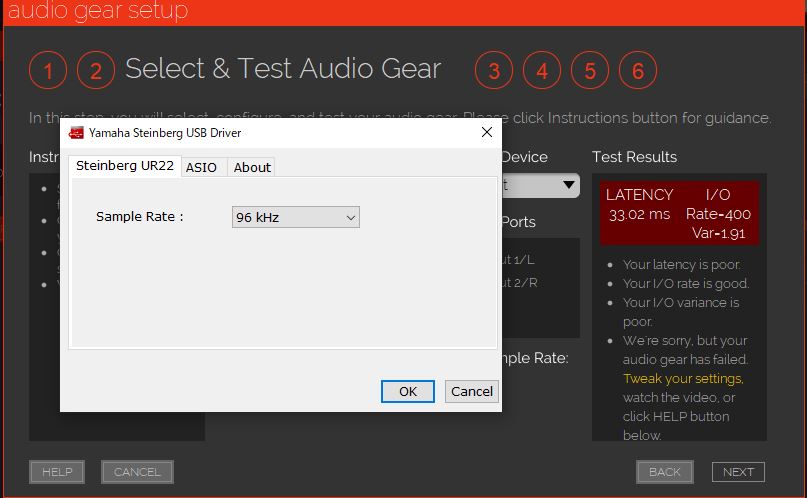
Task: Expand the audio Device dropdown arrow
Action: click(568, 185)
